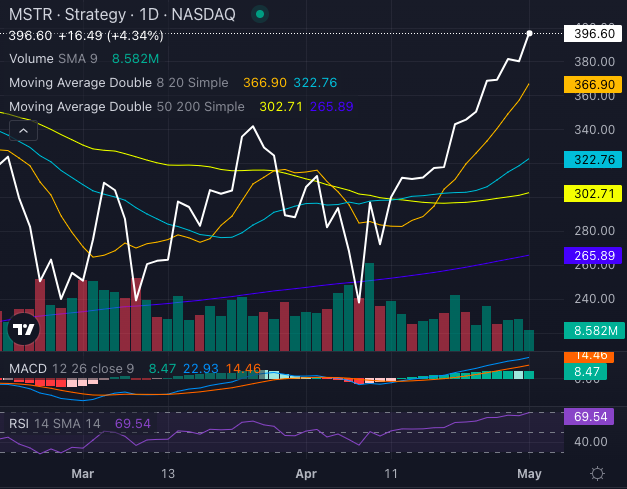Click the 366.90 orange legend value
The width and height of the screenshot is (627, 489).
(x=265, y=83)
